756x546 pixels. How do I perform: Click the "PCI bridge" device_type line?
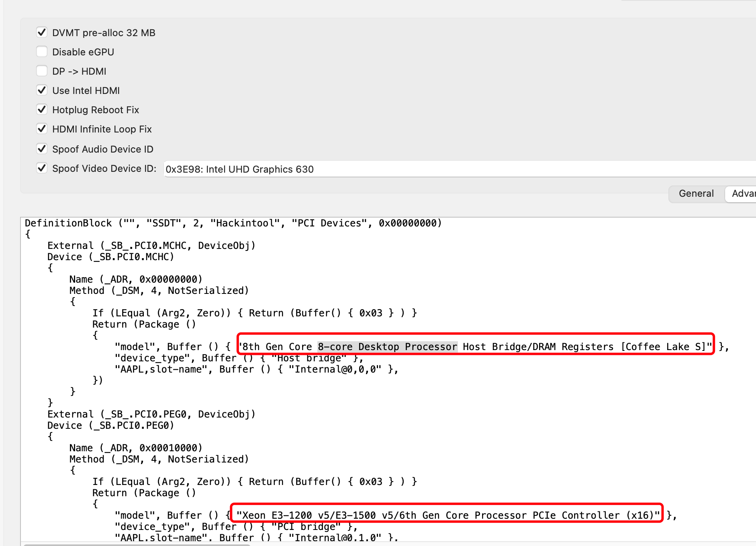[x=236, y=527]
